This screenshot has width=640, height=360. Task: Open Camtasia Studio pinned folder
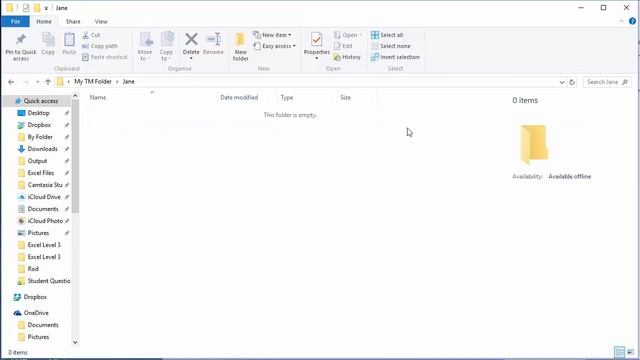[x=44, y=185]
